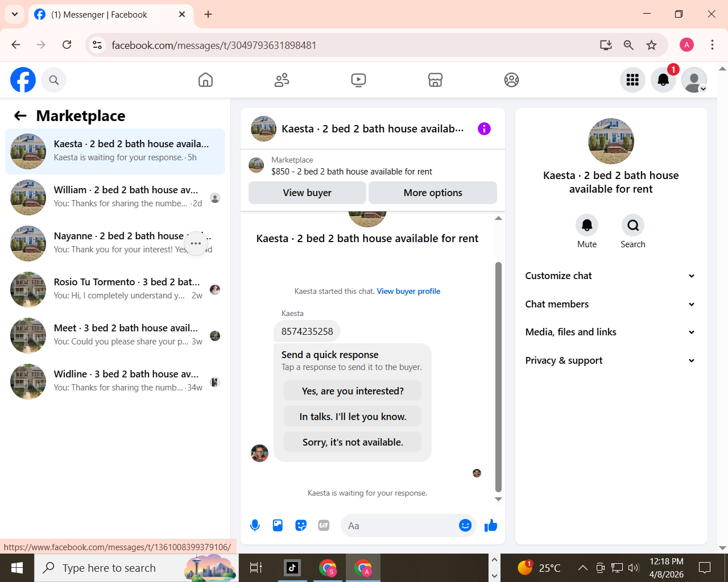The image size is (728, 582).
Task: Open the Groups icon in top navigation
Action: [511, 80]
